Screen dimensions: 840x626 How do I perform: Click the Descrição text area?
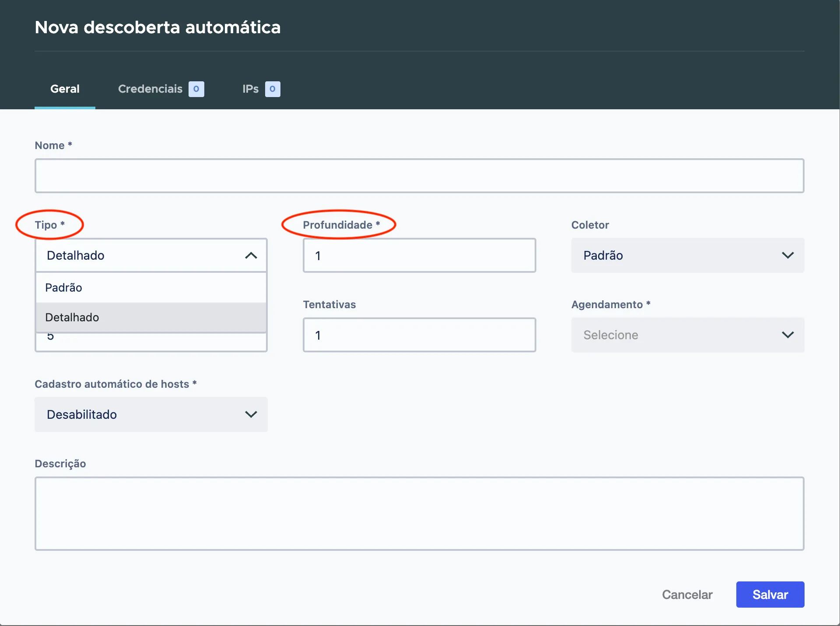point(419,514)
